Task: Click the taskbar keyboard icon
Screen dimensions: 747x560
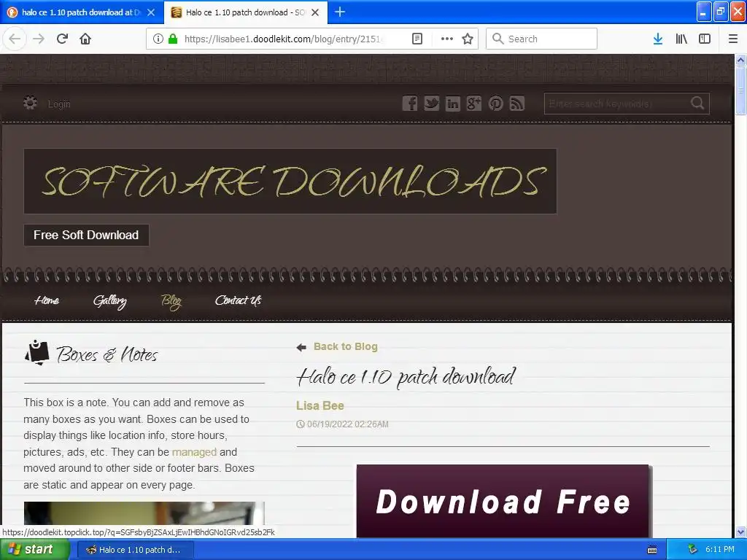Action: tap(652, 550)
